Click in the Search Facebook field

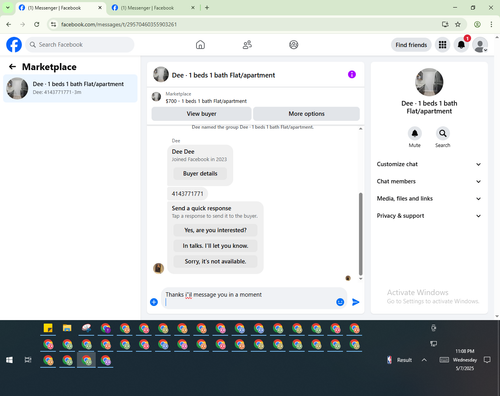[80, 45]
